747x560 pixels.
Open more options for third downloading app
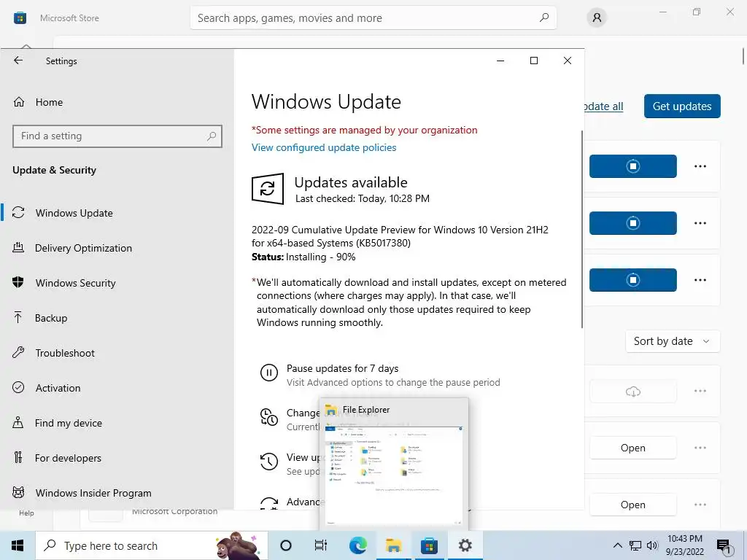click(700, 280)
